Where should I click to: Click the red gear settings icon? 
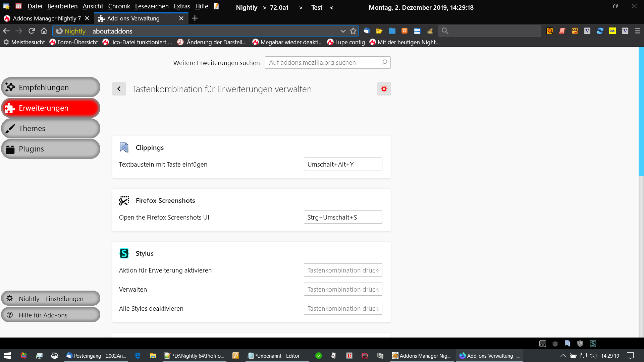tap(384, 89)
